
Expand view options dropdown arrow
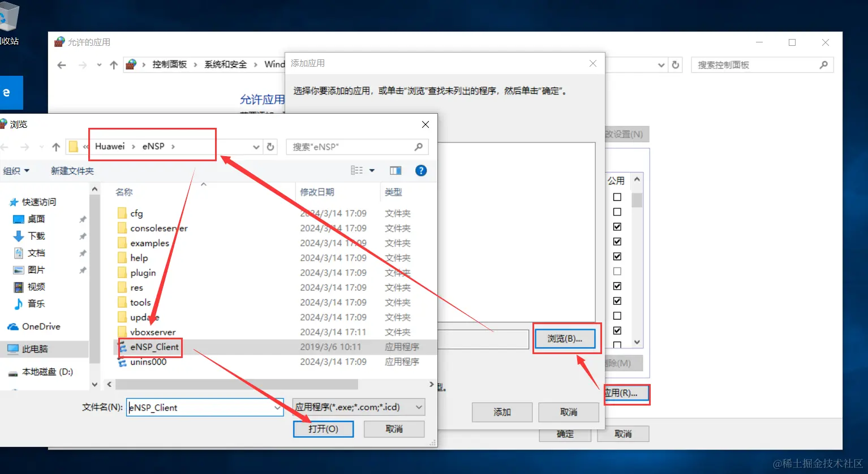(372, 170)
